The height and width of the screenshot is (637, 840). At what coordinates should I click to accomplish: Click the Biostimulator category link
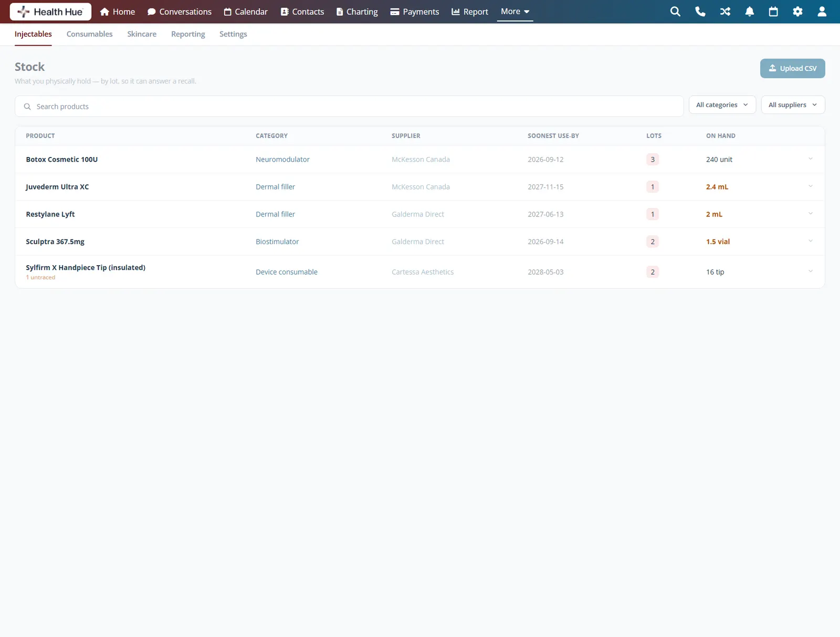tap(277, 242)
